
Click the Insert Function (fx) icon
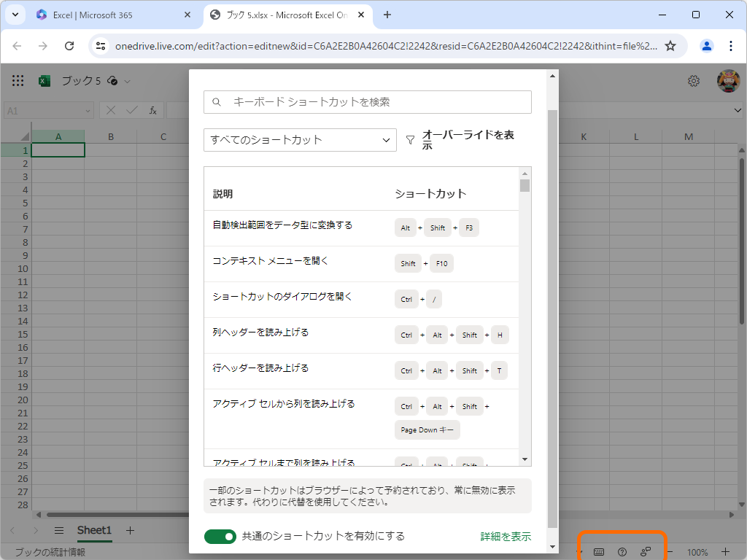(x=152, y=110)
